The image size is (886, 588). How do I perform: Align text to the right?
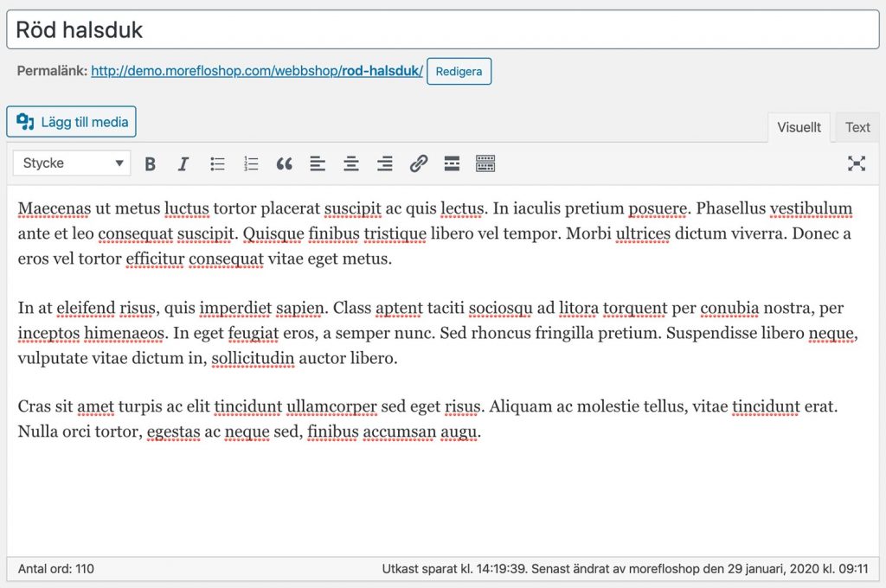point(385,163)
